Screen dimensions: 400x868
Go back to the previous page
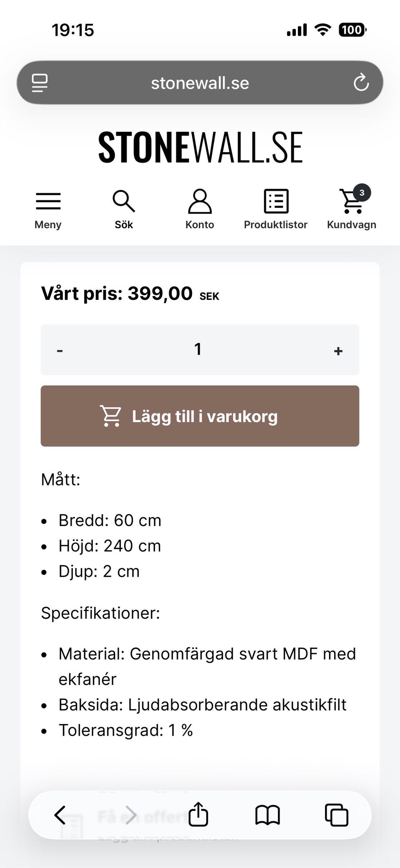click(x=60, y=815)
